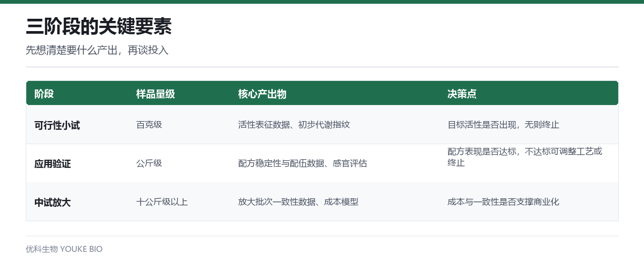This screenshot has height=269, width=644.
Task: Click footer text 优科生物 YOUKE BIO
Action: click(64, 249)
